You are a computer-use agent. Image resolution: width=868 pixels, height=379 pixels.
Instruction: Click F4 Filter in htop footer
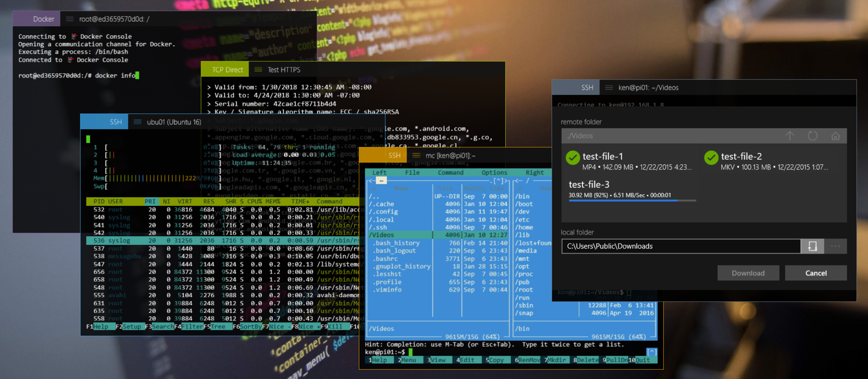coord(189,326)
